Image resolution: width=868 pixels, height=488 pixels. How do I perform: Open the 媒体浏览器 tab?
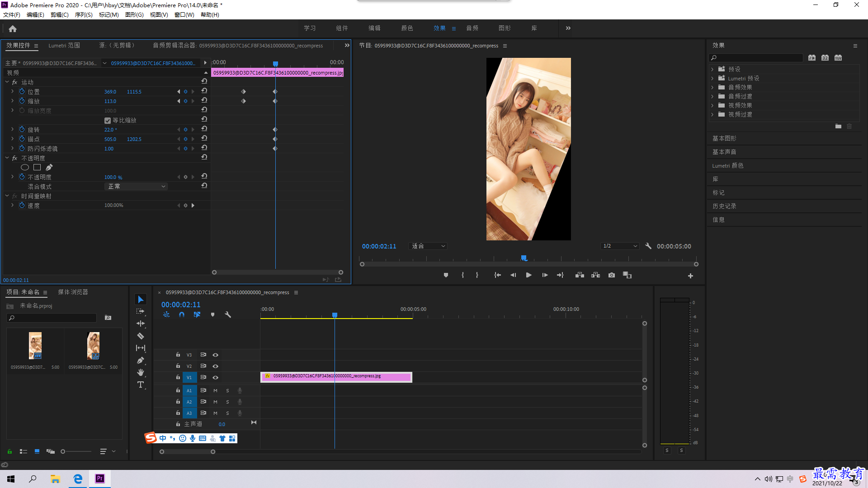[73, 292]
